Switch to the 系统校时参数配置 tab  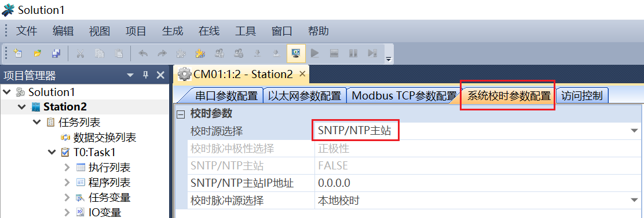tap(509, 97)
